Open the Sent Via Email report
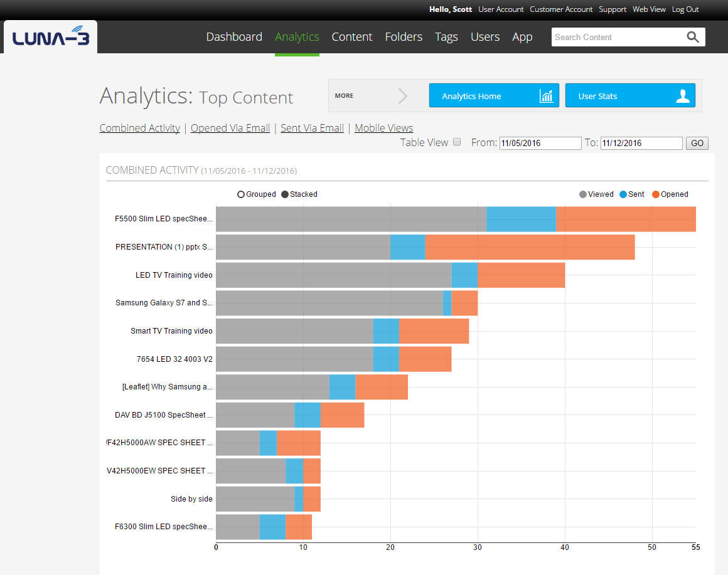Screen dimensions: 728x575 312,128
